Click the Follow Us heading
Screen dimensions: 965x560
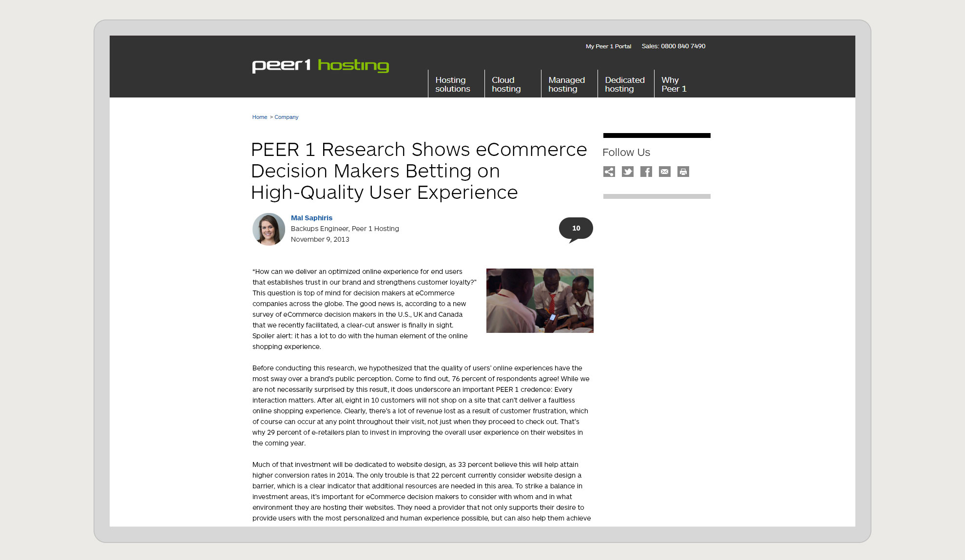(x=626, y=153)
